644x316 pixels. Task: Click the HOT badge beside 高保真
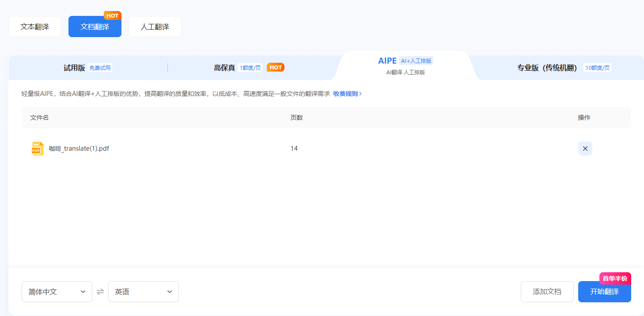point(276,68)
